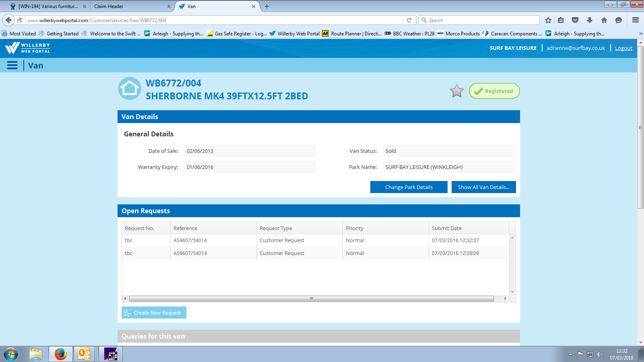Image resolution: width=644 pixels, height=362 pixels.
Task: Click the Logout link
Action: click(x=623, y=48)
